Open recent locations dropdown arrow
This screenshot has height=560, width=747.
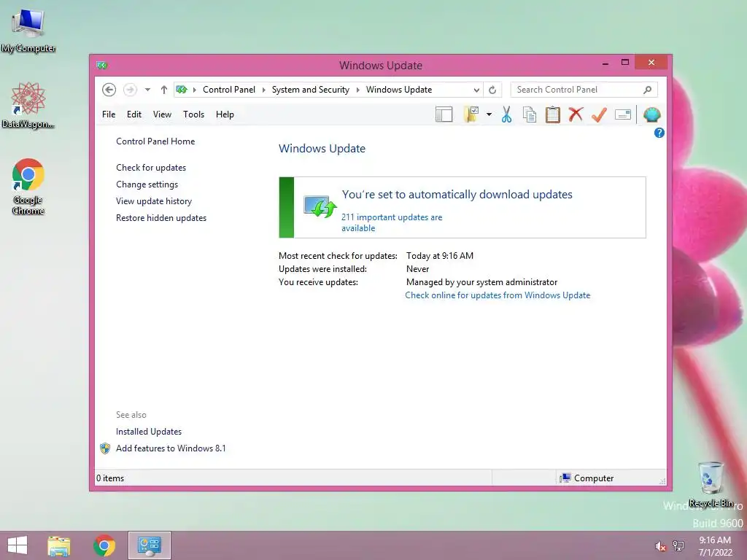click(x=147, y=90)
